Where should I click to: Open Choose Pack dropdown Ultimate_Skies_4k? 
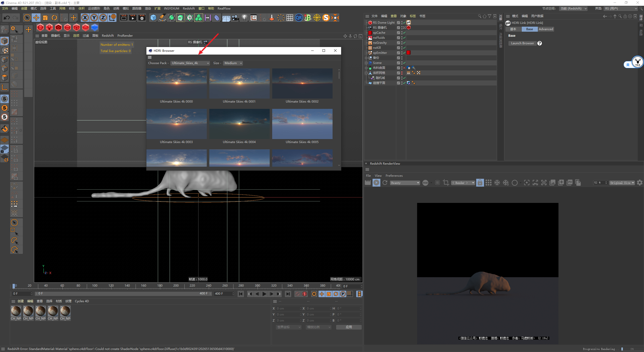click(190, 63)
